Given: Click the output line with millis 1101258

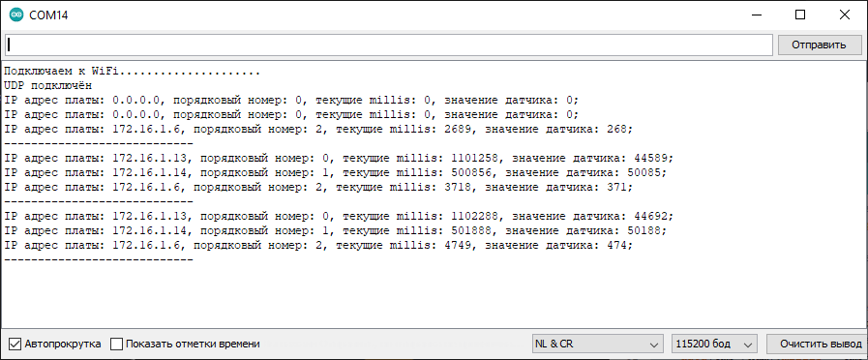Looking at the screenshot, I should (339, 158).
